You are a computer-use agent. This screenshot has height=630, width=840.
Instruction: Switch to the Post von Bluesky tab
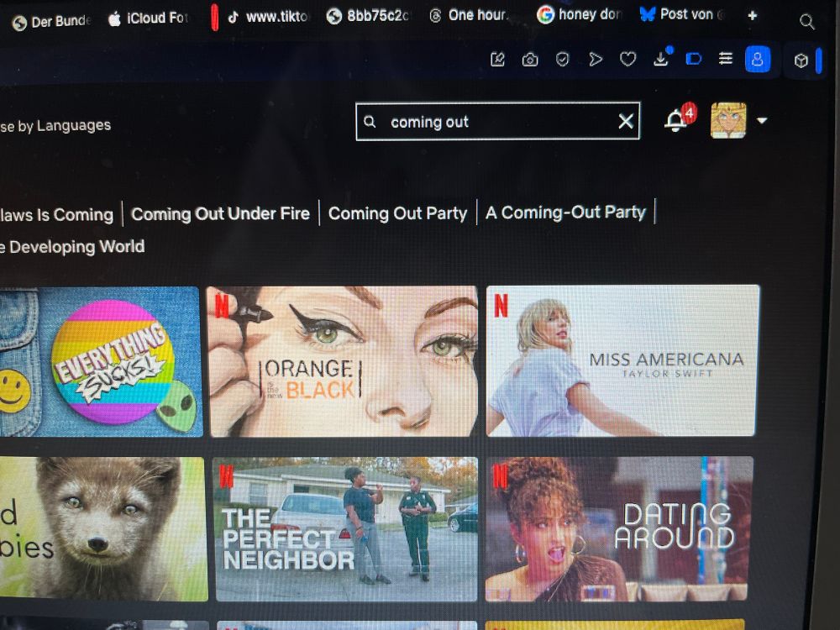(682, 14)
